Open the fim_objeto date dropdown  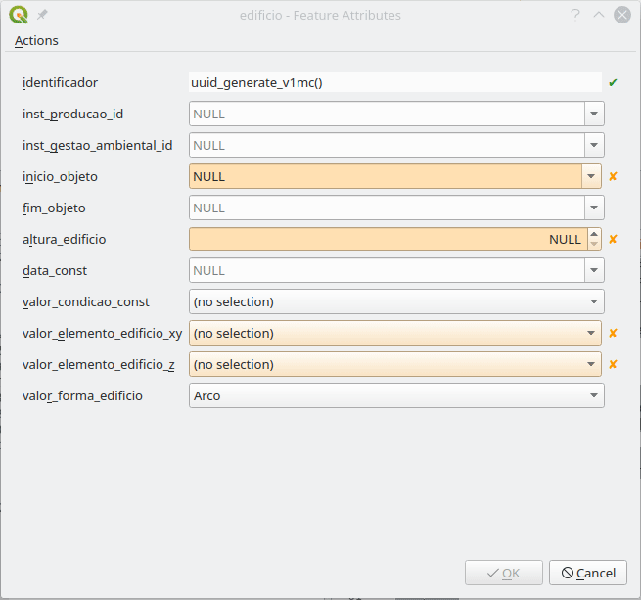(594, 208)
